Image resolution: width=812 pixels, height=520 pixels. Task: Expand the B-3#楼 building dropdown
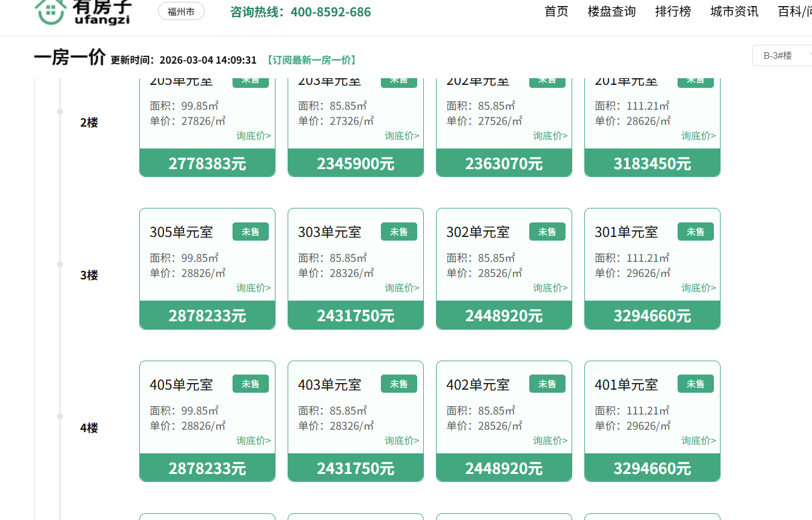[x=781, y=56]
